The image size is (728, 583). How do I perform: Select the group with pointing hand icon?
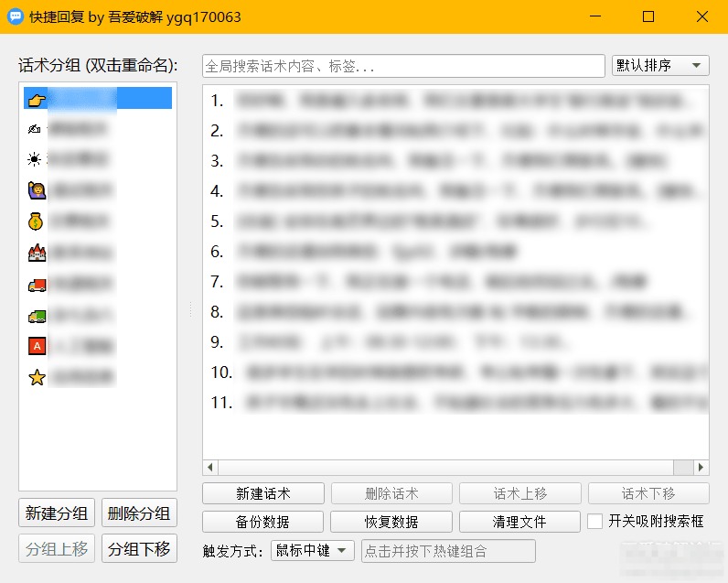[98, 98]
